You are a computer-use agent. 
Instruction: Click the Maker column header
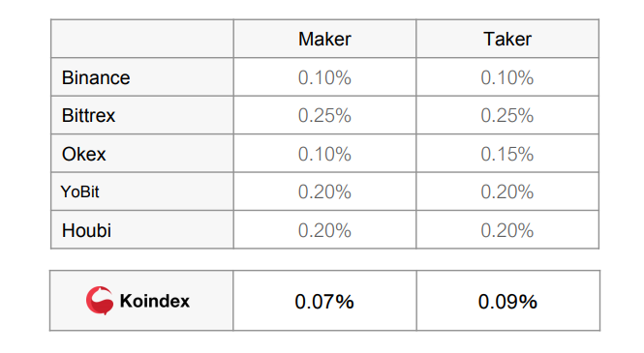(324, 39)
